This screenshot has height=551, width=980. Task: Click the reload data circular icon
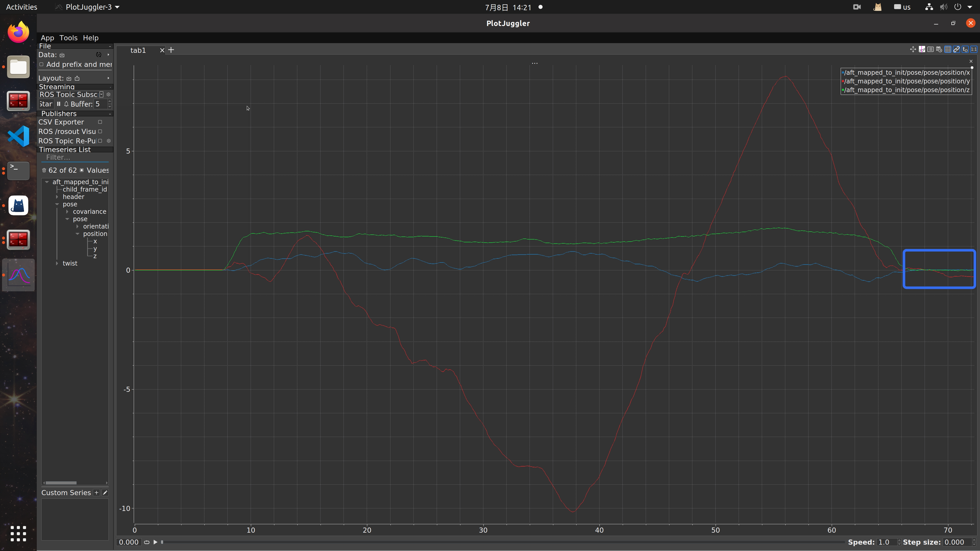[99, 55]
